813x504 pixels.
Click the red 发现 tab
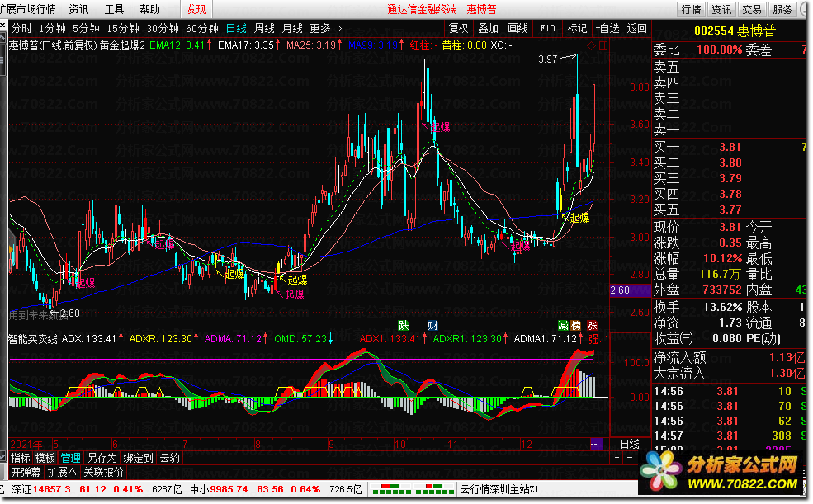click(196, 9)
